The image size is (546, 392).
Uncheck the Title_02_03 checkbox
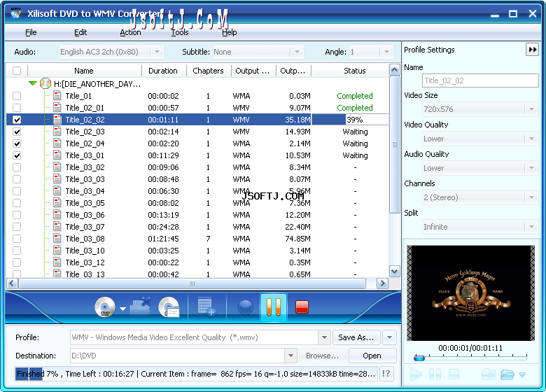(x=17, y=132)
